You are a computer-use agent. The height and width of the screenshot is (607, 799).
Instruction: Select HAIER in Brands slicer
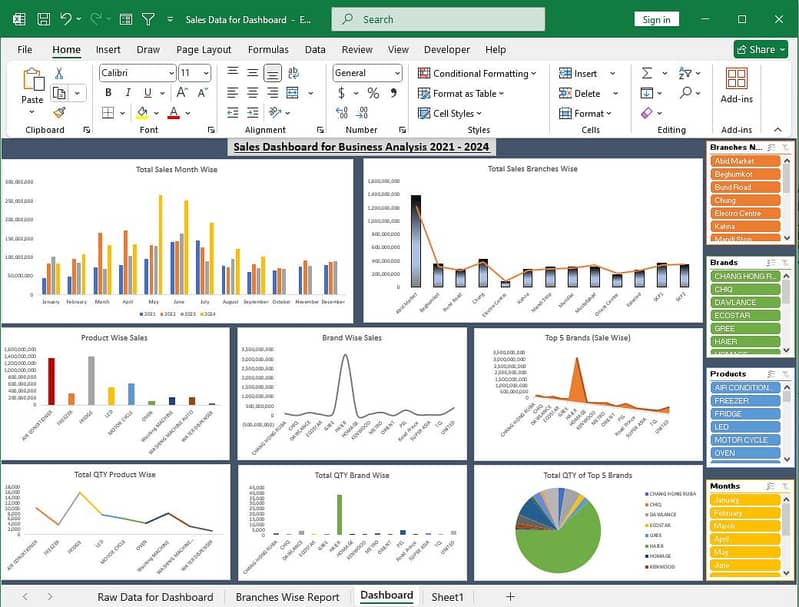tap(744, 341)
